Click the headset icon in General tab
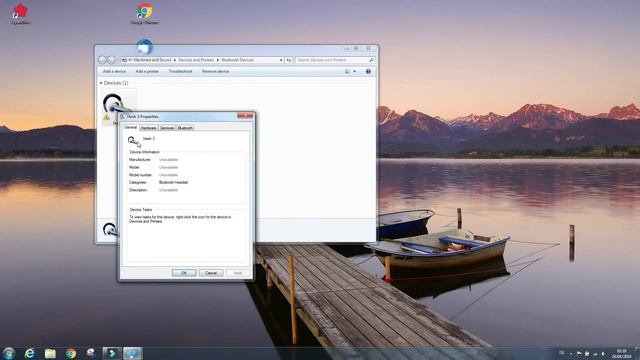Image resolution: width=640 pixels, height=360 pixels. [133, 141]
